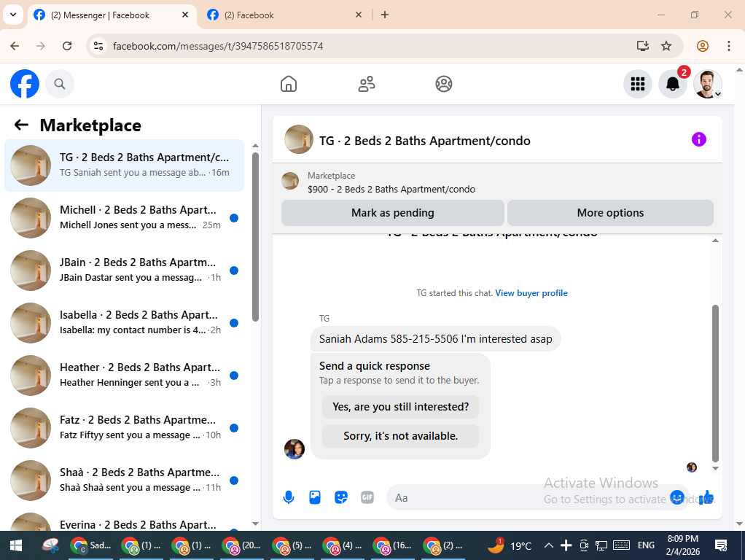745x560 pixels.
Task: Open the account profile picture menu
Action: pos(708,84)
